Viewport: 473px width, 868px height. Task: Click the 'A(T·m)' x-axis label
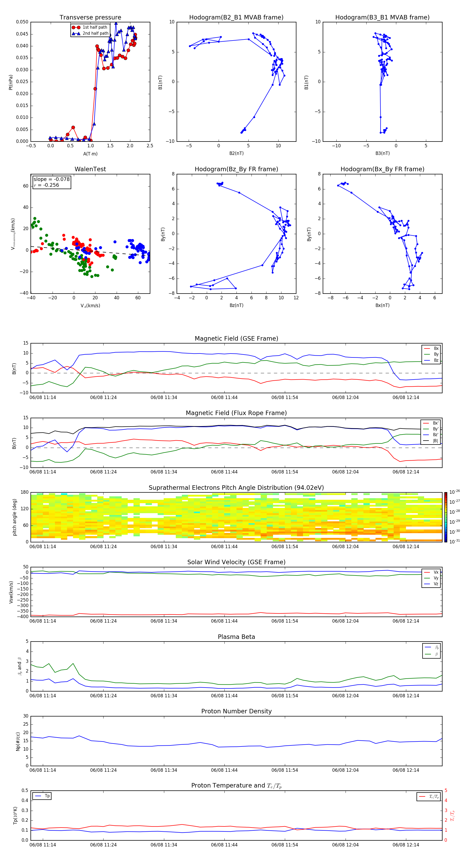(90, 154)
